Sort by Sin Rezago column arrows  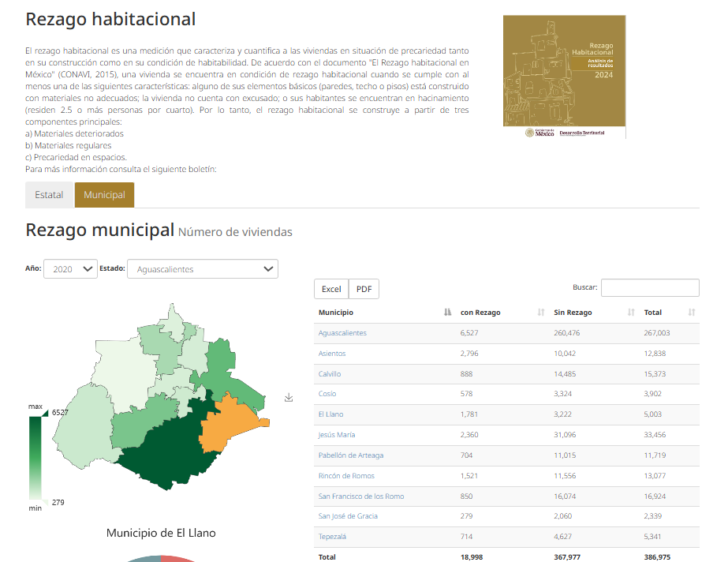(630, 312)
